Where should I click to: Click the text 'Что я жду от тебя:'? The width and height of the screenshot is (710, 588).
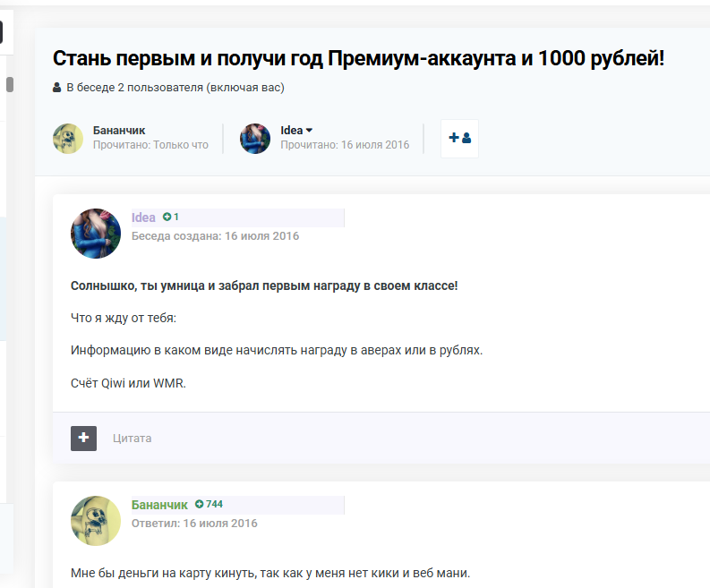coord(124,319)
